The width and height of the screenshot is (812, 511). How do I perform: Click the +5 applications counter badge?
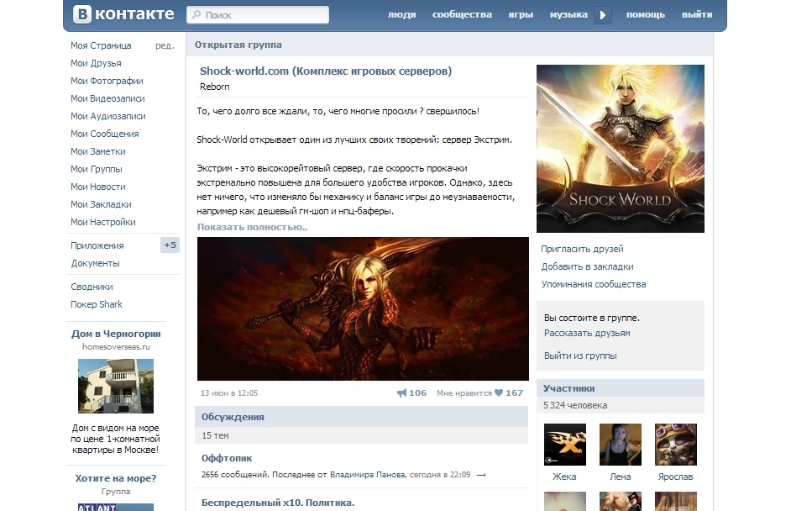pos(170,245)
